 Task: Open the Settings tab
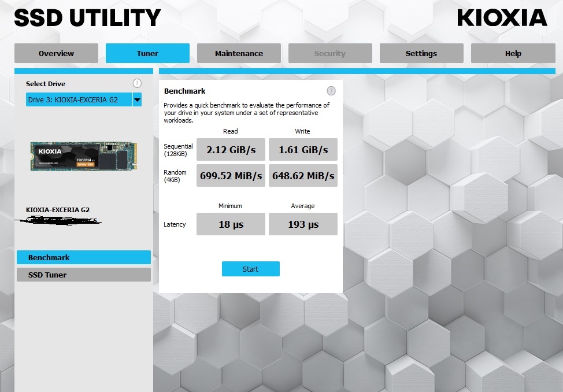421,53
